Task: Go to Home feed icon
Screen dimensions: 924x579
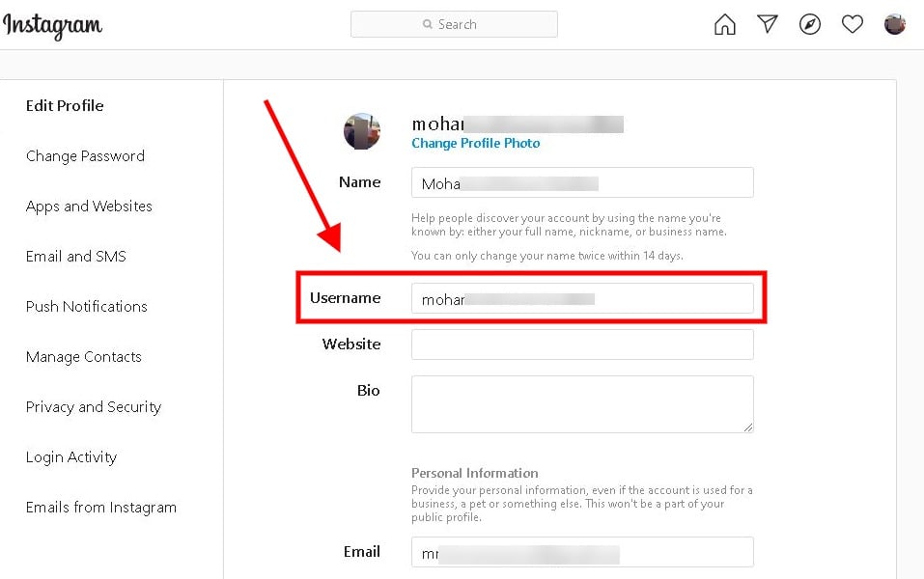Action: [724, 25]
